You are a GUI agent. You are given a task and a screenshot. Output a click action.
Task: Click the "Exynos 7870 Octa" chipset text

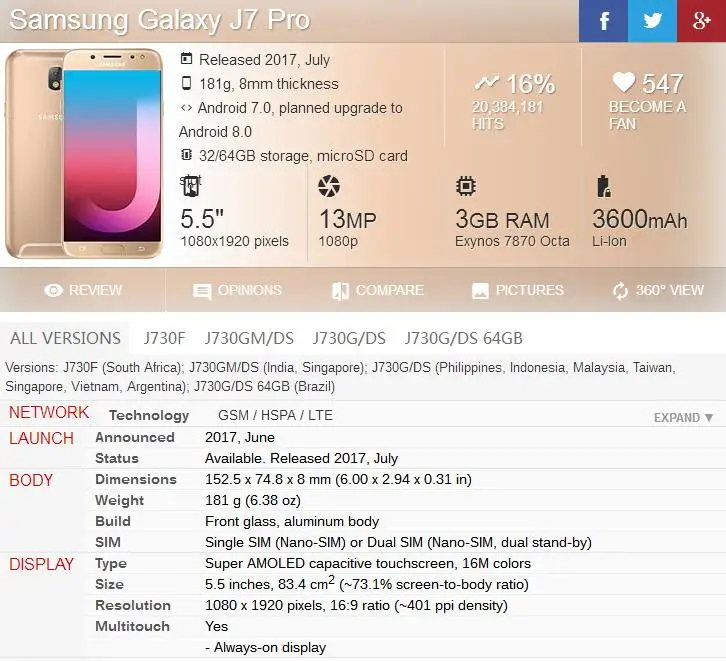tap(512, 241)
